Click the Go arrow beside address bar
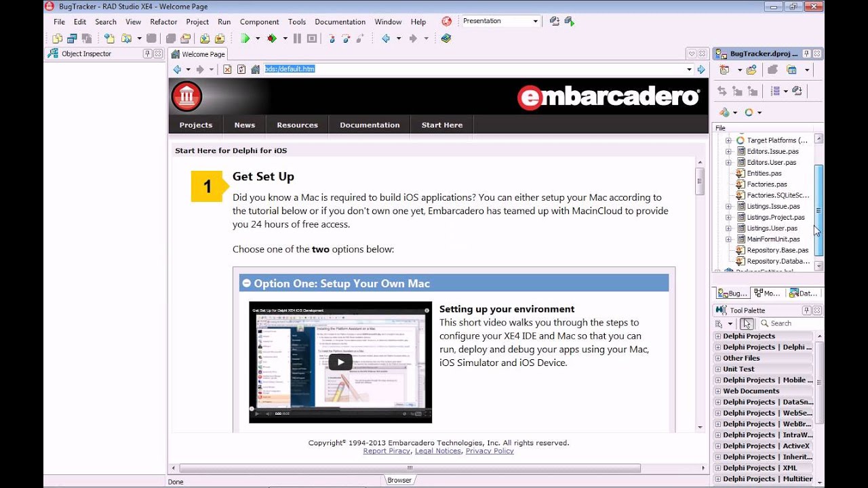This screenshot has height=488, width=868. click(x=701, y=69)
